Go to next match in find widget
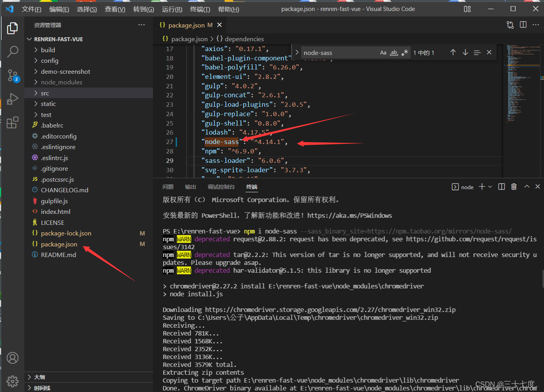The image size is (544, 392). pos(465,52)
